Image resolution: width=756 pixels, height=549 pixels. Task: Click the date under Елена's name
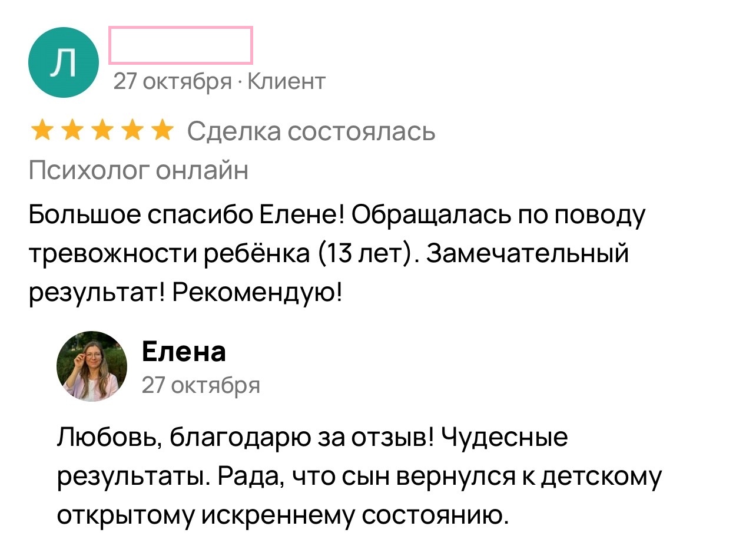(x=201, y=385)
